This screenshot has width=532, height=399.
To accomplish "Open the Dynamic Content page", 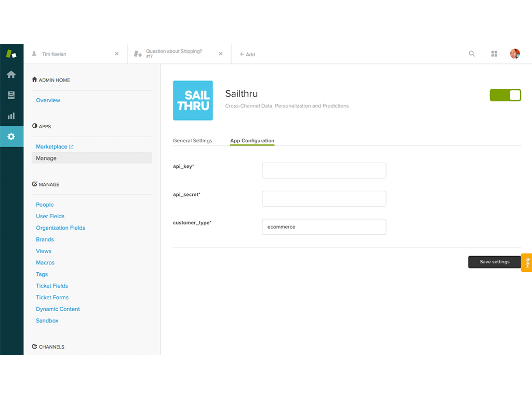I will point(58,309).
